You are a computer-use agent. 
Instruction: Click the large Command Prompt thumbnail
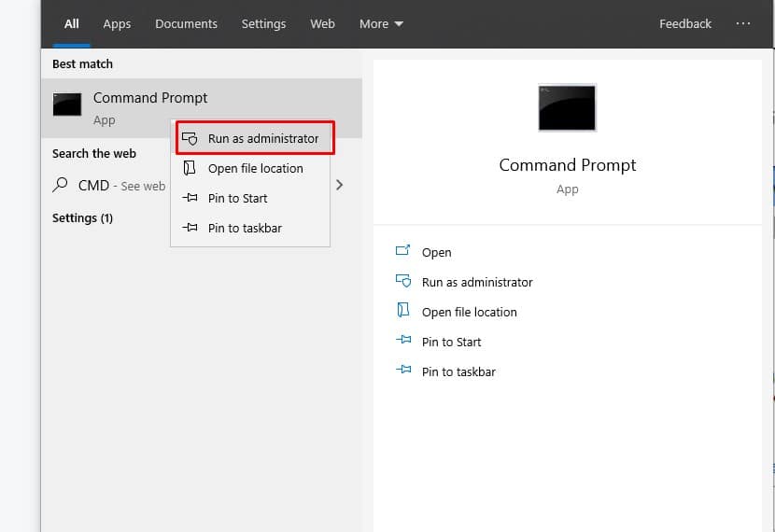567,107
